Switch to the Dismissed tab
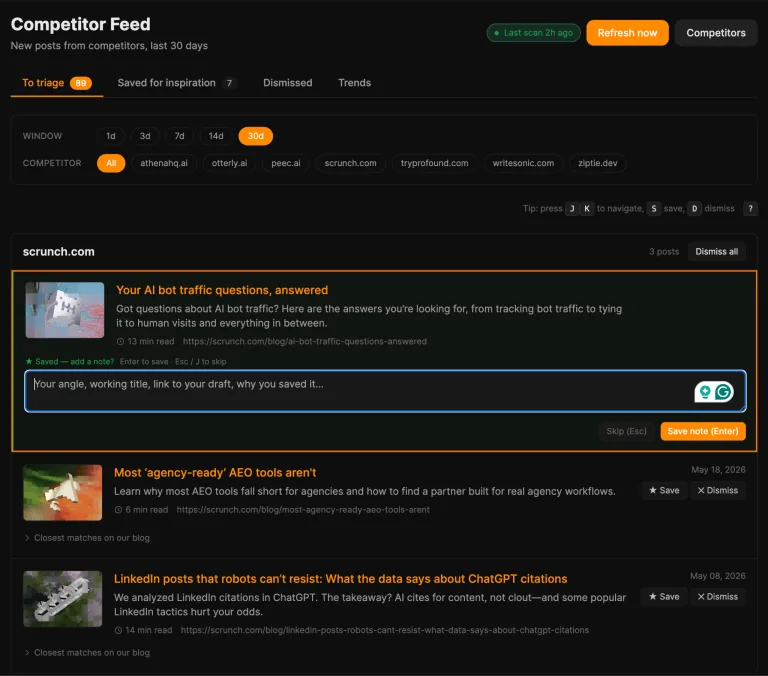The height and width of the screenshot is (676, 768). click(288, 83)
